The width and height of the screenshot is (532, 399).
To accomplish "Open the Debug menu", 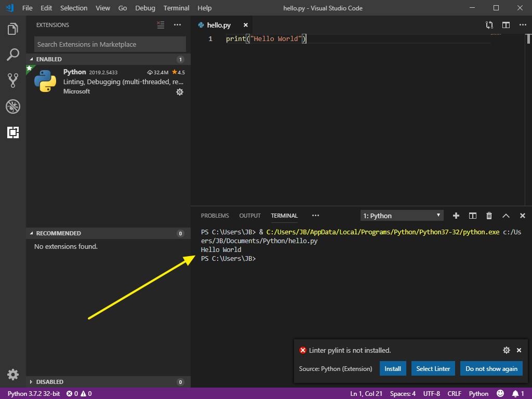I will (x=145, y=8).
